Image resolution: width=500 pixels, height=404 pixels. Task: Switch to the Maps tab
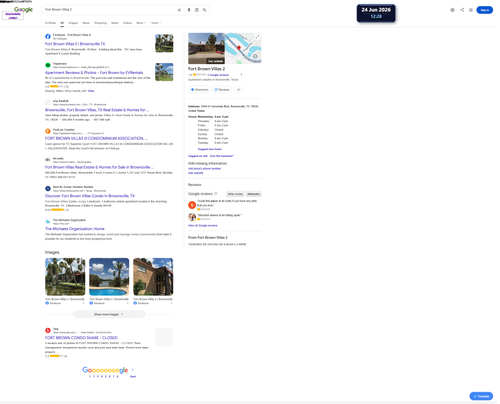tap(86, 23)
